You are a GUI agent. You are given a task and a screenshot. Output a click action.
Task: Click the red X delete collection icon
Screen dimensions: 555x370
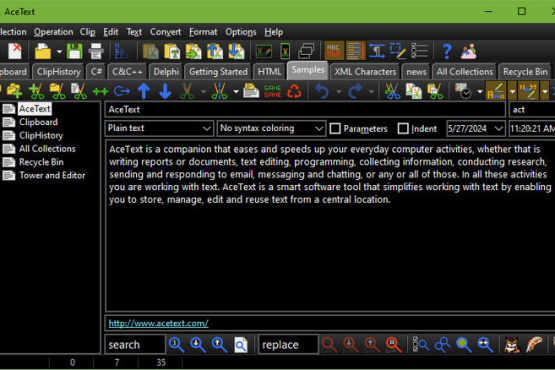tap(15, 51)
